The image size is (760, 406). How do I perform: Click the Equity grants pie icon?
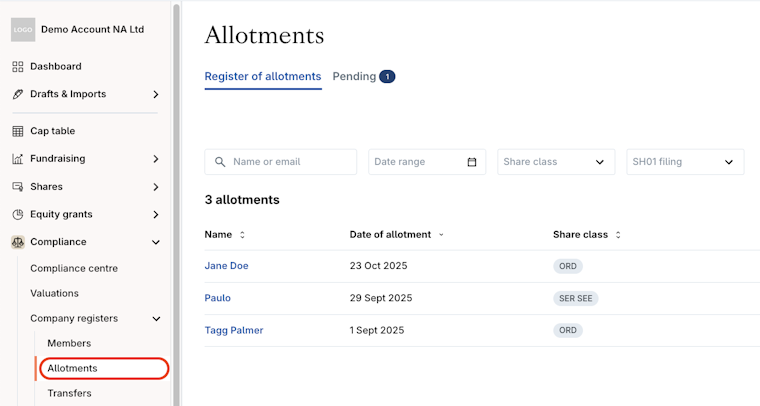pos(18,214)
